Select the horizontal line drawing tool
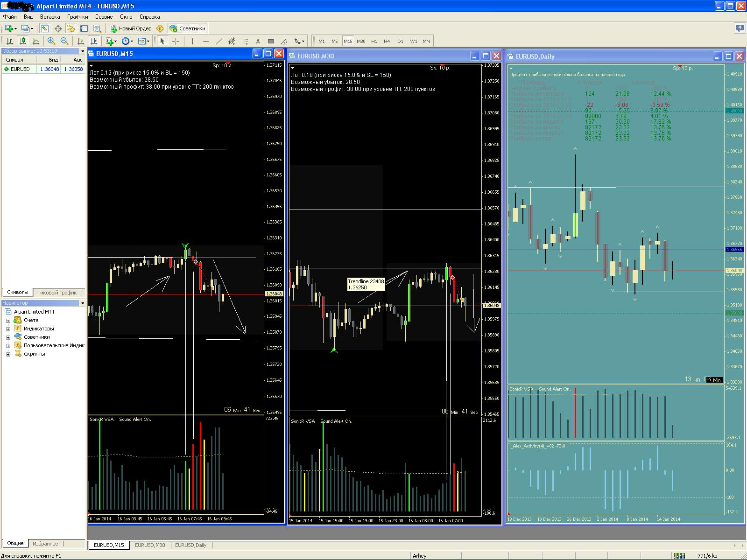This screenshot has width=747, height=560. (x=205, y=41)
